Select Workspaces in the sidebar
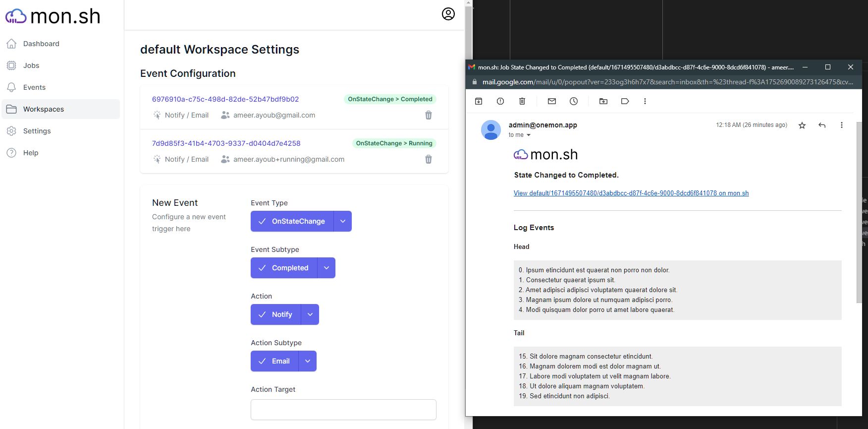This screenshot has height=429, width=868. point(61,109)
